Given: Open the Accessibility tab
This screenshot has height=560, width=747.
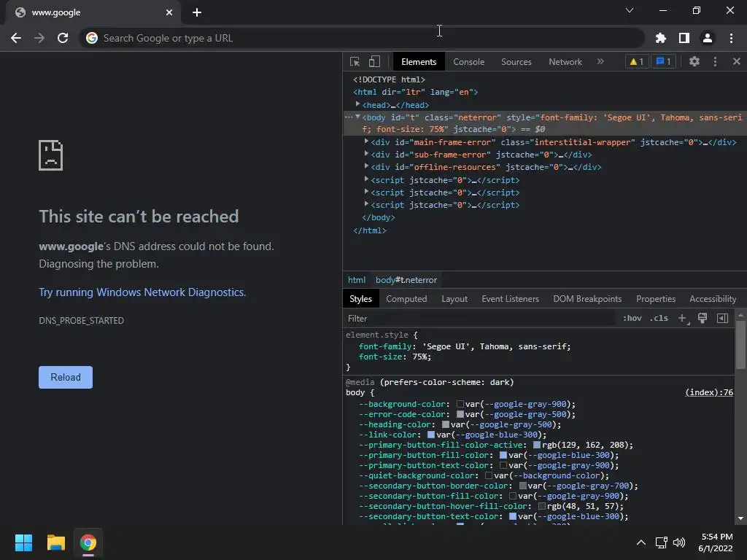Looking at the screenshot, I should point(713,299).
